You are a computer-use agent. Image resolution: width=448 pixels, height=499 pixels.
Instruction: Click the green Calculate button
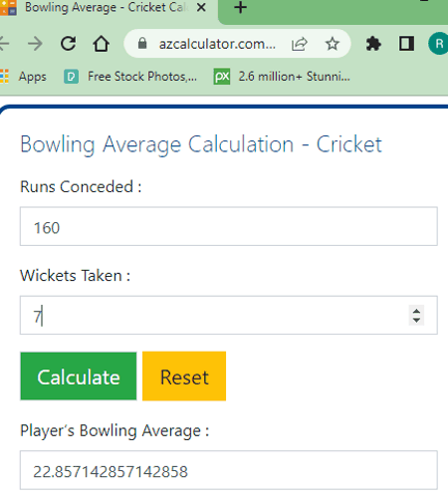coord(79,376)
